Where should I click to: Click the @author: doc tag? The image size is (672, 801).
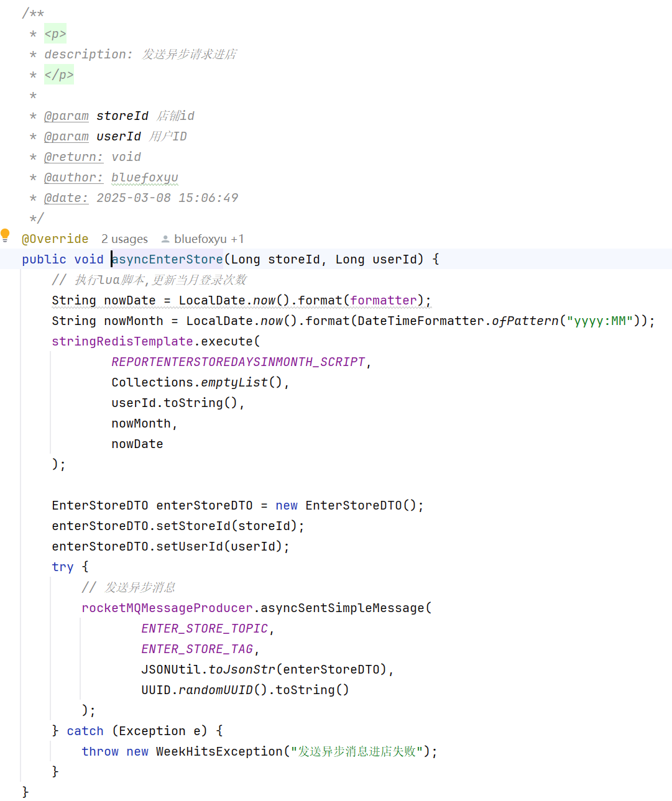point(73,178)
